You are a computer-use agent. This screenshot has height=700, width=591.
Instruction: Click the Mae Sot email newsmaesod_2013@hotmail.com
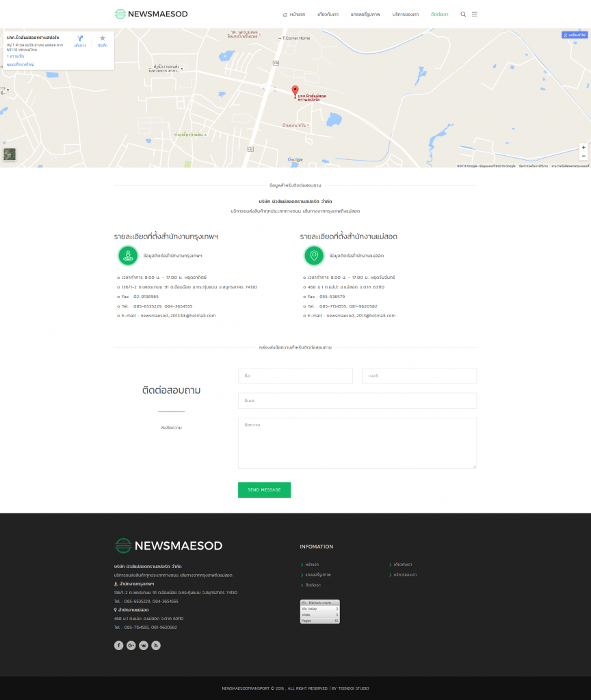pos(361,316)
